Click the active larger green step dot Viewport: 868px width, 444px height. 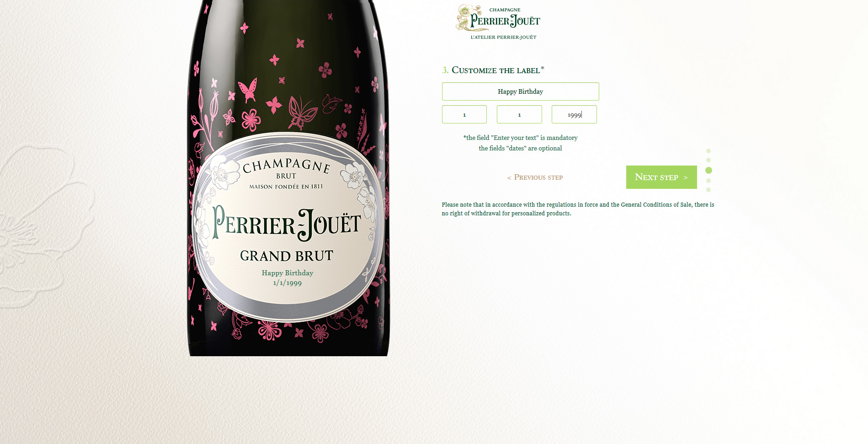click(708, 170)
